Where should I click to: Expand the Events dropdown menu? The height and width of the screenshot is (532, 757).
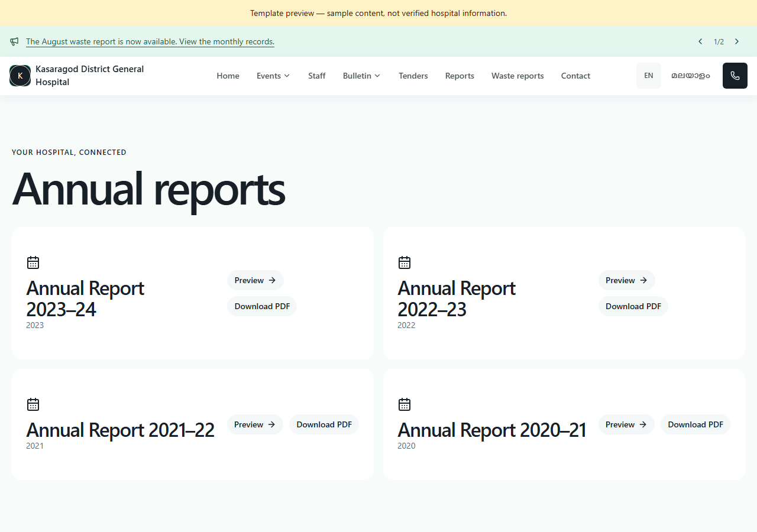point(273,76)
